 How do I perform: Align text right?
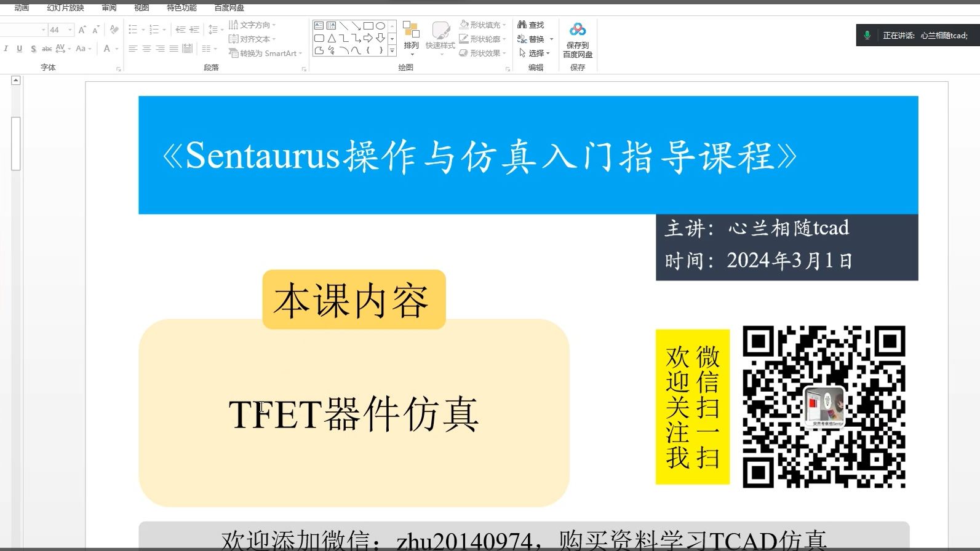[160, 49]
